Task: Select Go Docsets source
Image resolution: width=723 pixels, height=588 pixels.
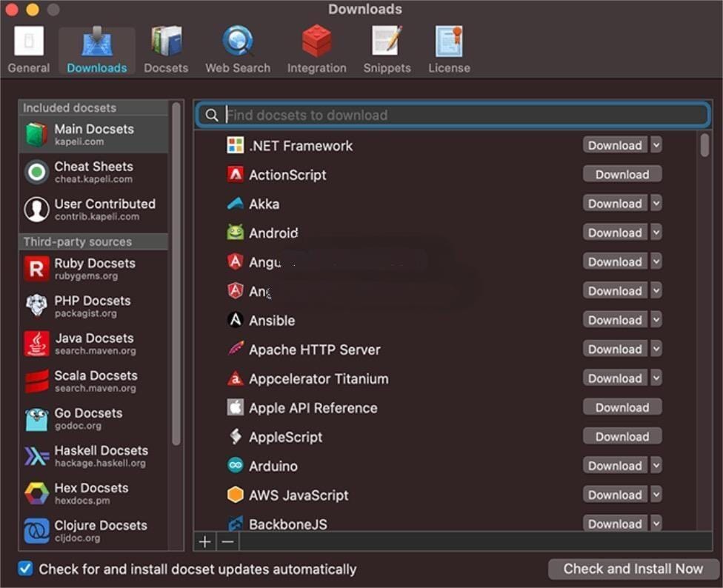Action: [93, 418]
